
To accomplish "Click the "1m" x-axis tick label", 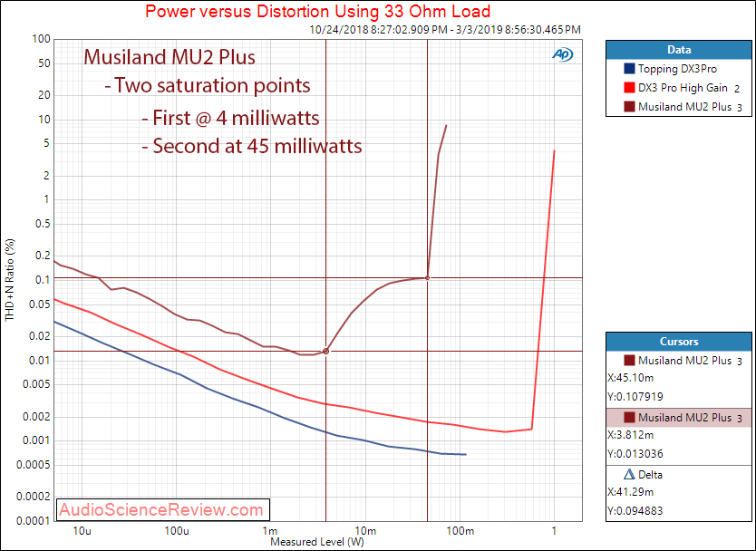I will 270,531.
